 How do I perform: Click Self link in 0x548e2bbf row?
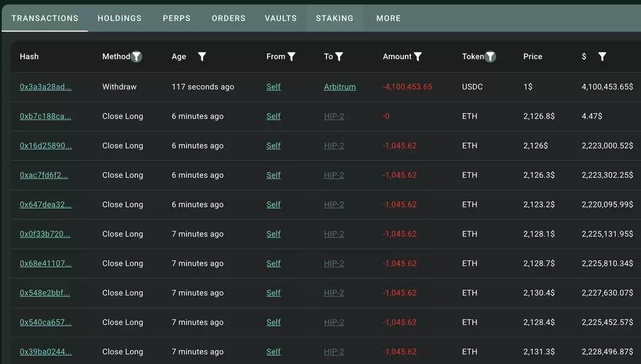coord(273,292)
